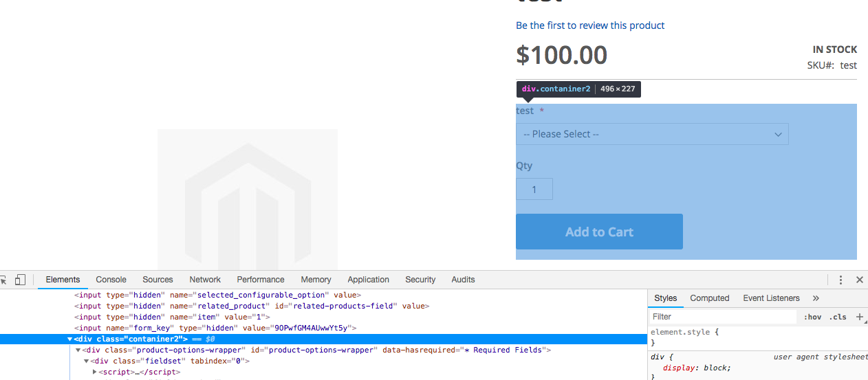Focus the Styles Filter input

click(724, 317)
